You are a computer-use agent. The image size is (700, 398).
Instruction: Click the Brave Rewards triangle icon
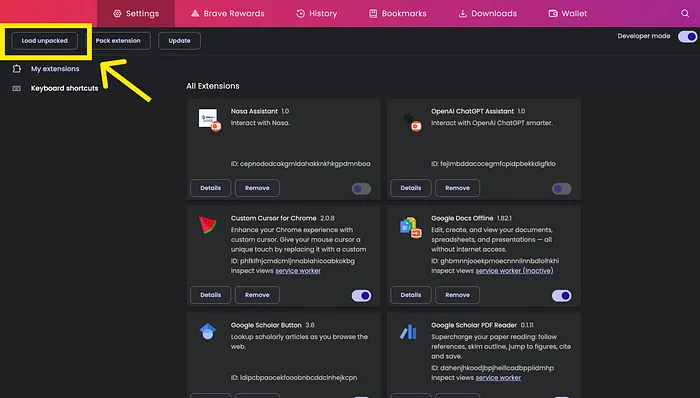pos(195,13)
